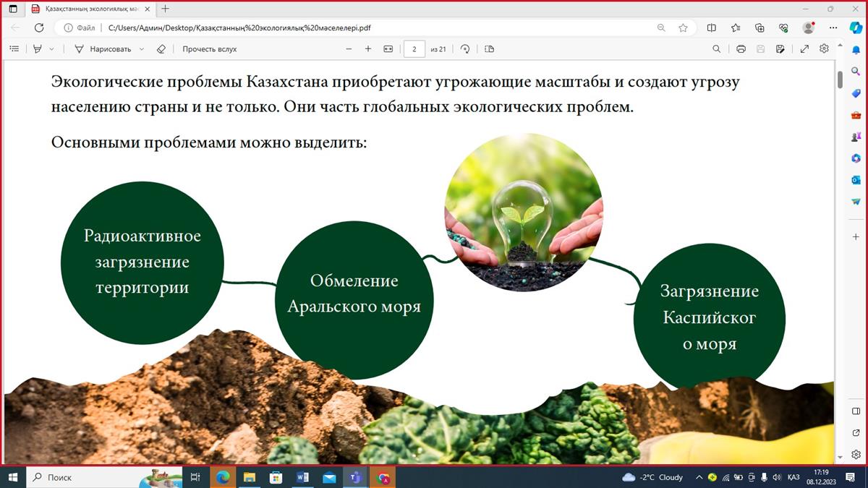Toggle split screen in Edge
Viewport: 868px width, 488px height.
pos(711,27)
